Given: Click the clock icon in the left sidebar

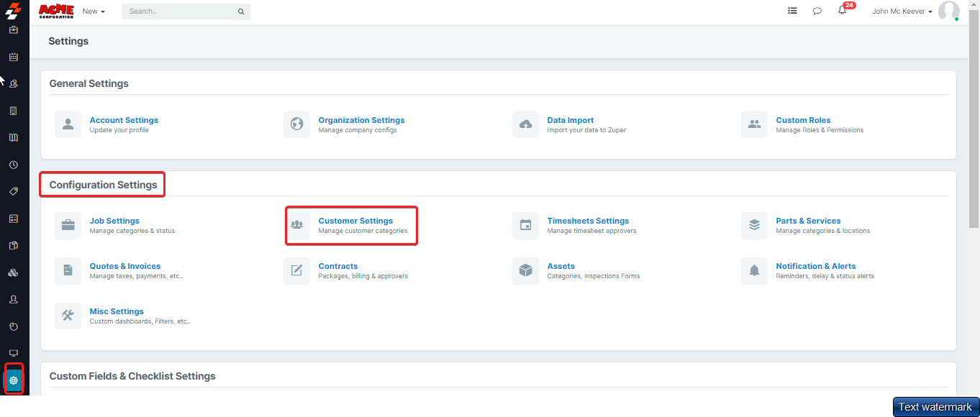Looking at the screenshot, I should [13, 165].
